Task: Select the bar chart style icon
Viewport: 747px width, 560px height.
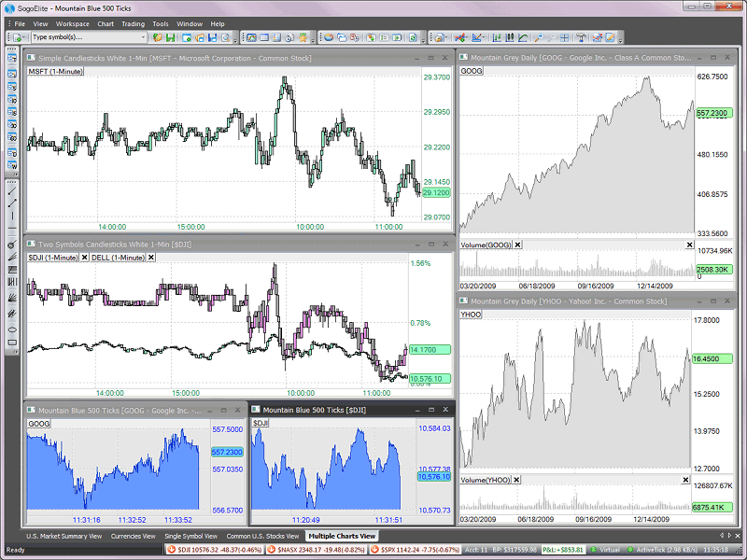Action: point(497,37)
